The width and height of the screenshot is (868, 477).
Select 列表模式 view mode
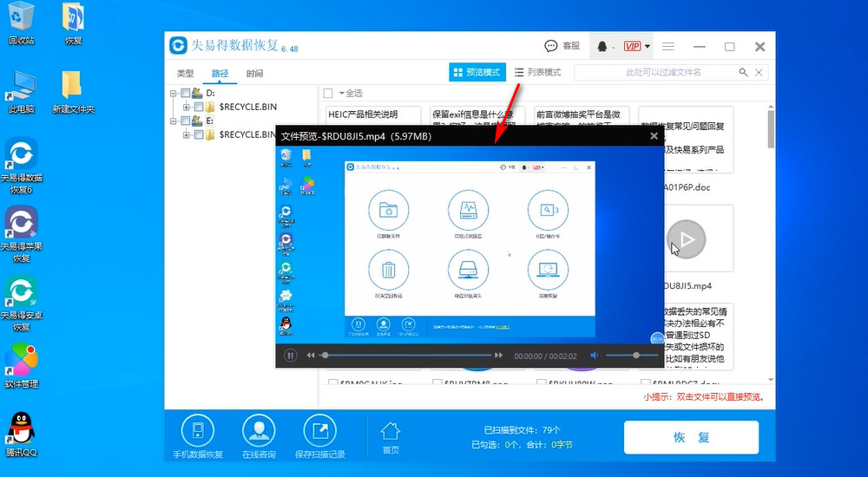[x=537, y=73]
